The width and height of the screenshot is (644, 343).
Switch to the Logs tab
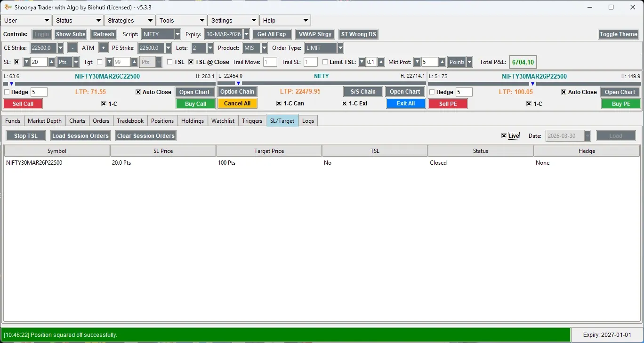coord(308,121)
